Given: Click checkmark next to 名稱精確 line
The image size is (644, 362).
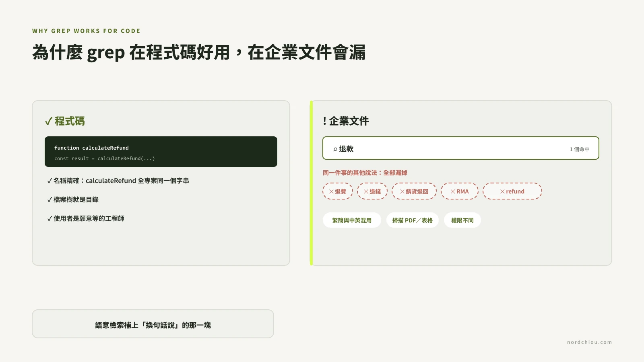Looking at the screenshot, I should [x=50, y=181].
